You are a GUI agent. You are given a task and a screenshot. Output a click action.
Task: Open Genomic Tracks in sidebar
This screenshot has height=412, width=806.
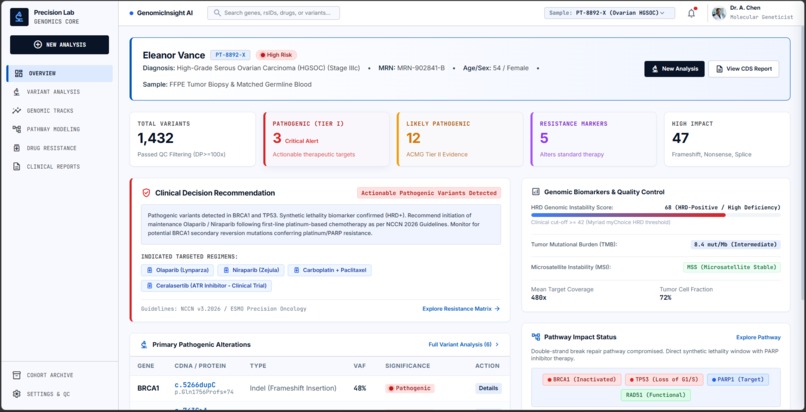(60, 110)
